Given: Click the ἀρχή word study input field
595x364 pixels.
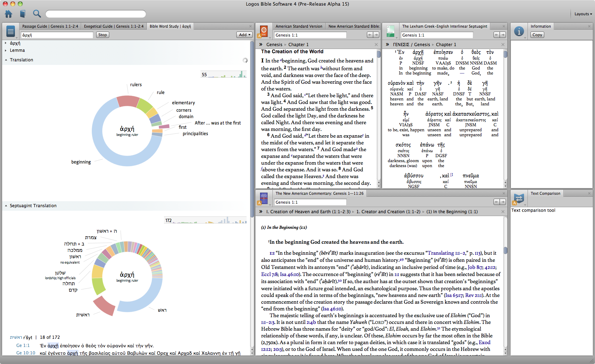Looking at the screenshot, I should 57,35.
